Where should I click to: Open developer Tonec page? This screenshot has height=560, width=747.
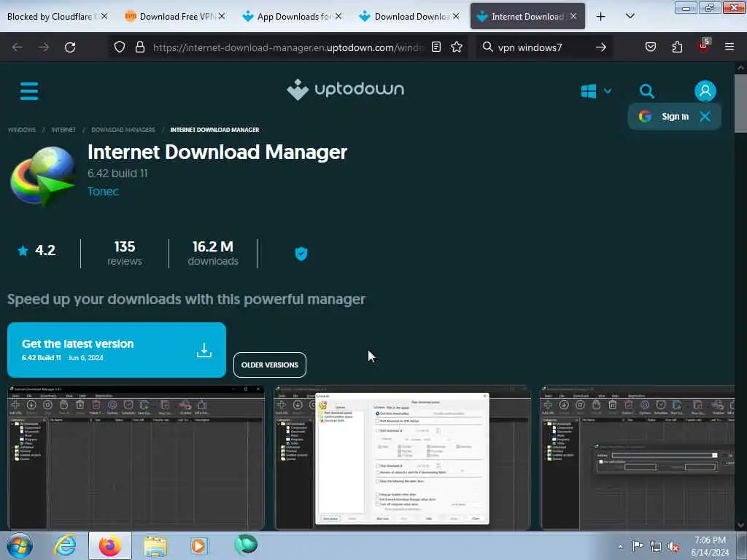click(x=103, y=192)
